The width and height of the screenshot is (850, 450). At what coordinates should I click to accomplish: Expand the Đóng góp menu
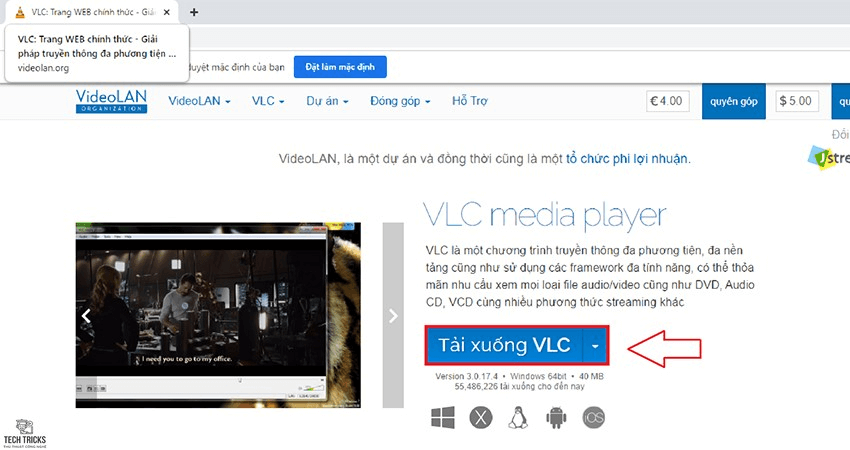[x=400, y=101]
